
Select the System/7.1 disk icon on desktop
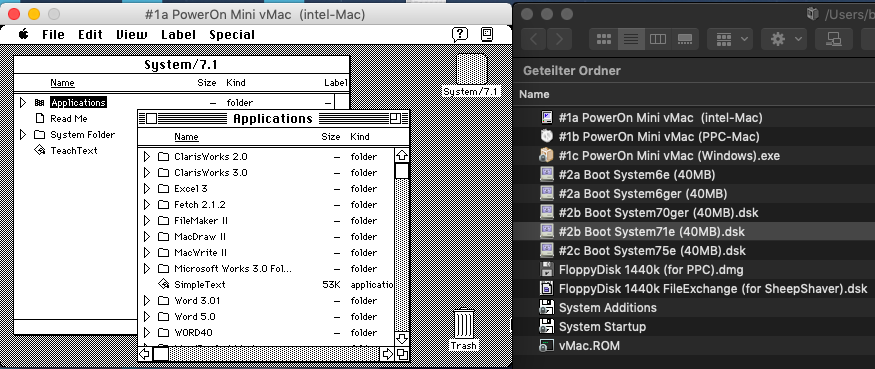click(x=472, y=69)
